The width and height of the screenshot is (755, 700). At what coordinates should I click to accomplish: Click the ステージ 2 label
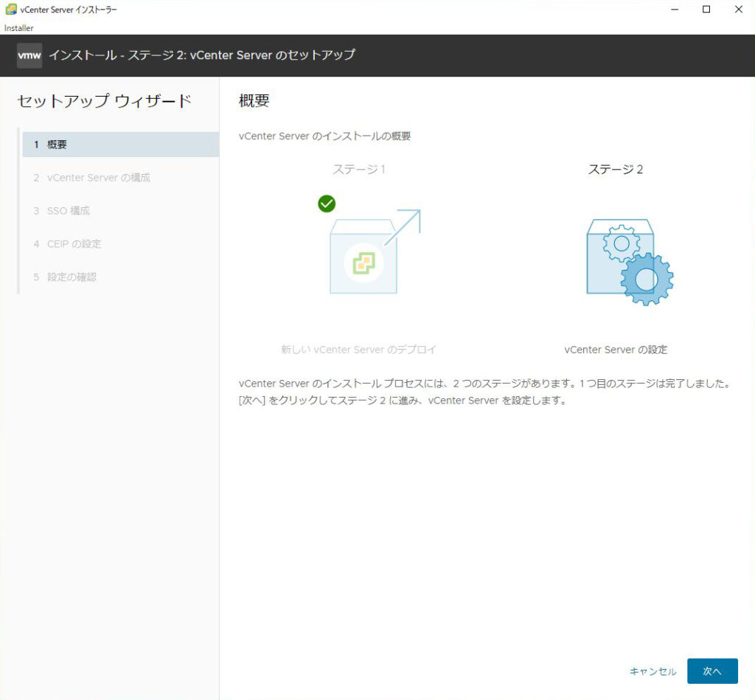coord(616,170)
